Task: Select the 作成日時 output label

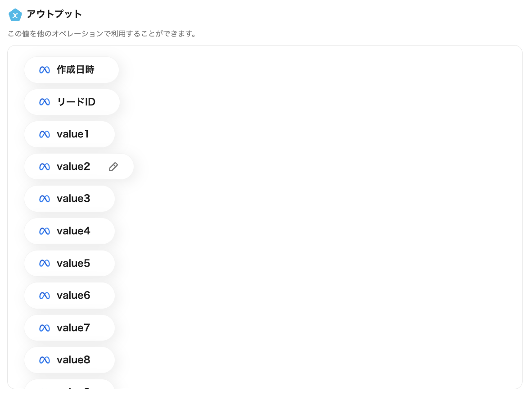Action: [76, 70]
